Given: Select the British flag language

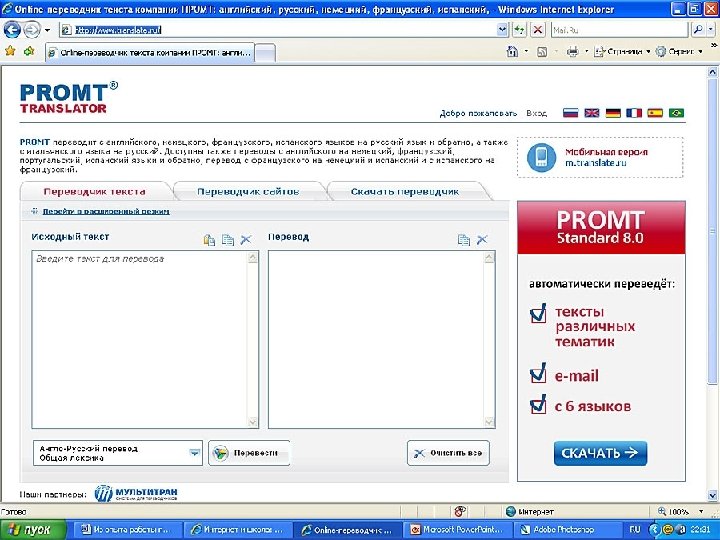Looking at the screenshot, I should [x=592, y=113].
